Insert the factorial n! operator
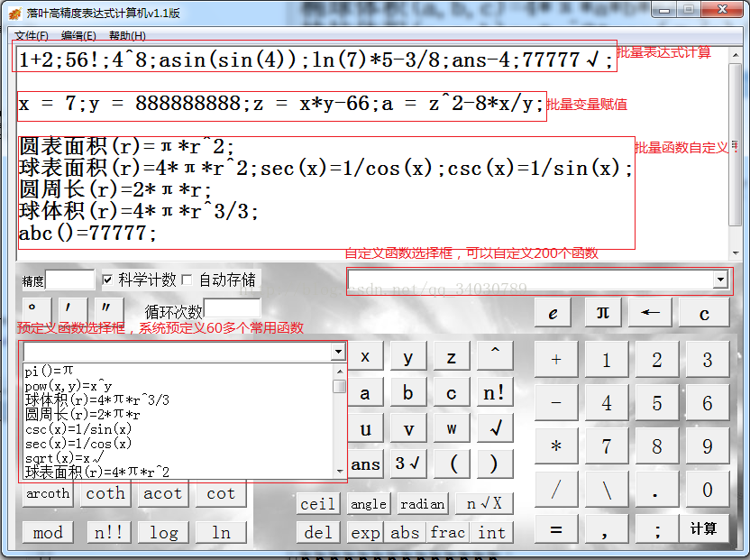750x560 pixels. click(495, 392)
